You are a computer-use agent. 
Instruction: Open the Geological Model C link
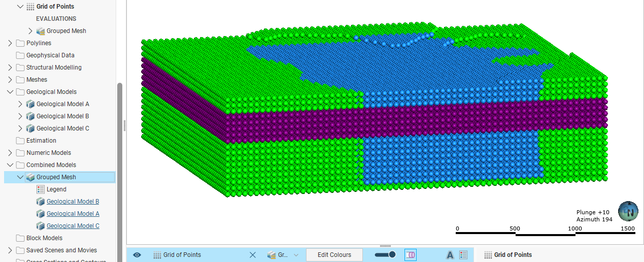coord(73,226)
